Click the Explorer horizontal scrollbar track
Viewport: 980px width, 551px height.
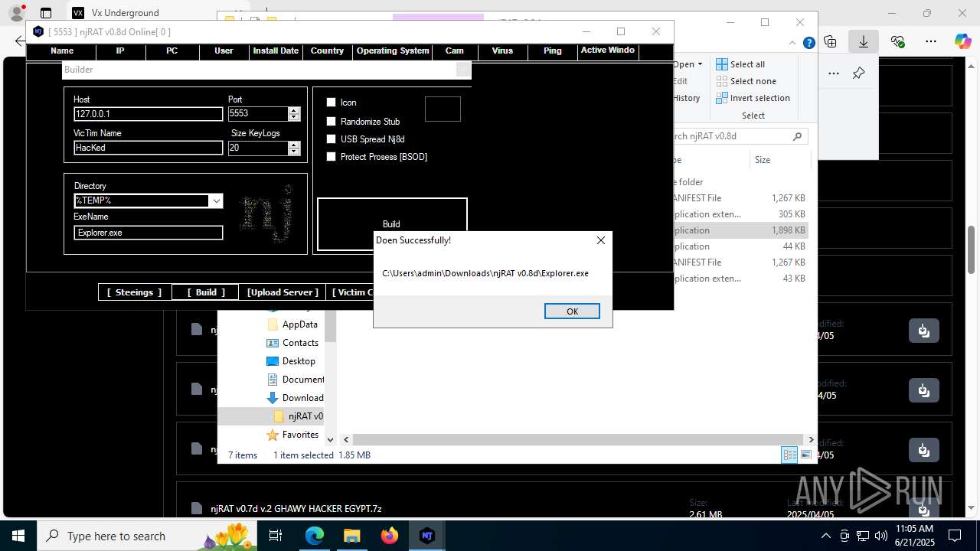point(579,439)
